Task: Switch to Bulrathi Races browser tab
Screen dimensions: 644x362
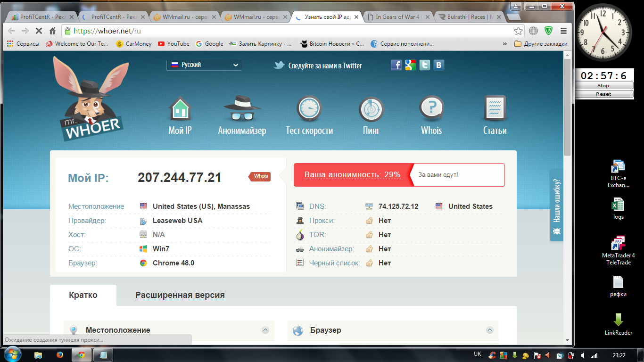Action: [x=469, y=17]
